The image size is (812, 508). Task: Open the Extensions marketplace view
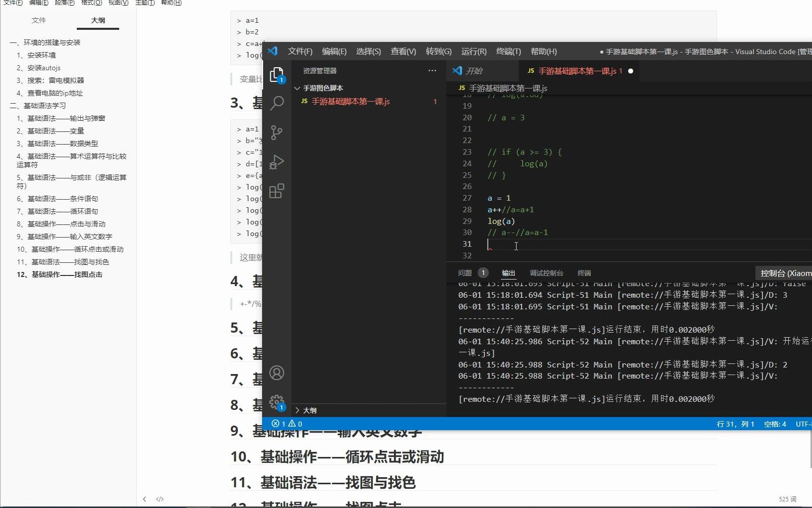tap(276, 191)
